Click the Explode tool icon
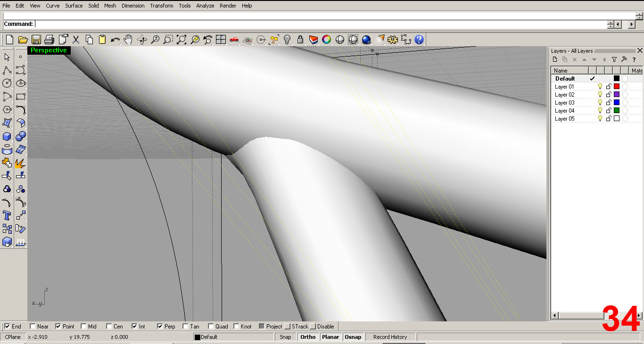Viewport: 644px width, 344px height. tap(21, 164)
